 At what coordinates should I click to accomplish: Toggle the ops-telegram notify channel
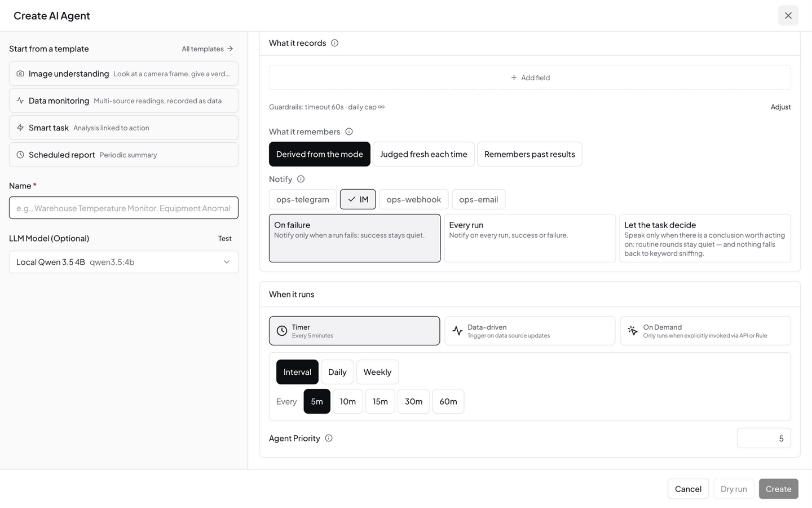[x=303, y=199]
